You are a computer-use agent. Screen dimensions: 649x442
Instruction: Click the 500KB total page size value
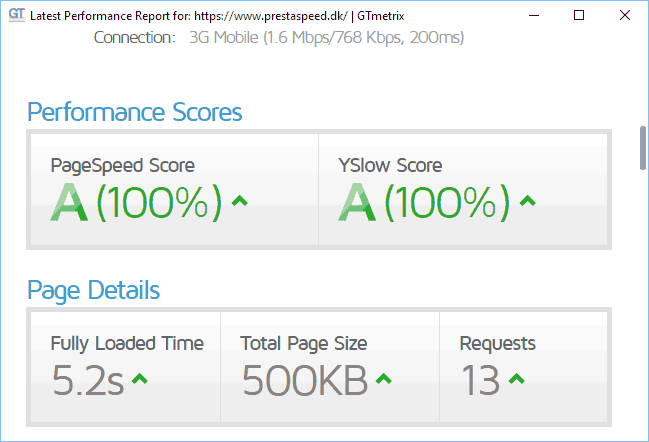pyautogui.click(x=305, y=381)
